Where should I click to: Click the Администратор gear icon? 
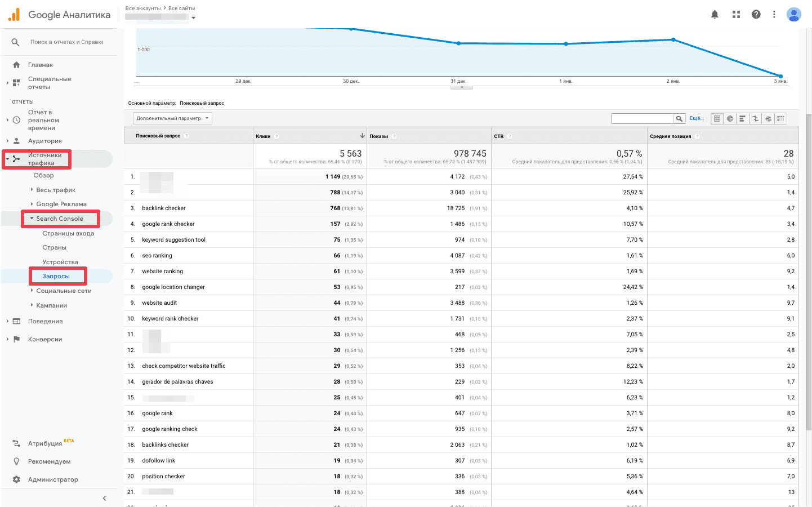16,479
